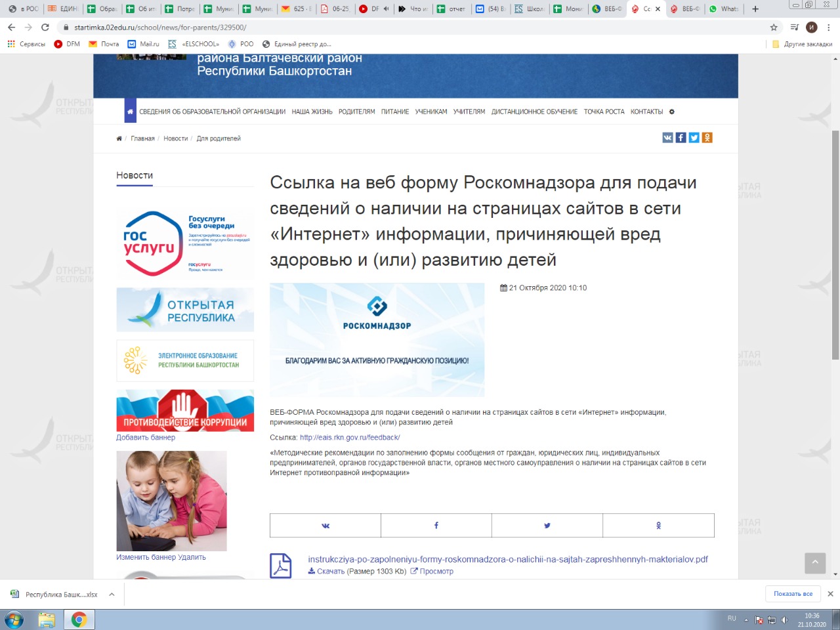Share via Facebook icon near breadcrumbs
This screenshot has width=840, height=630.
681,138
